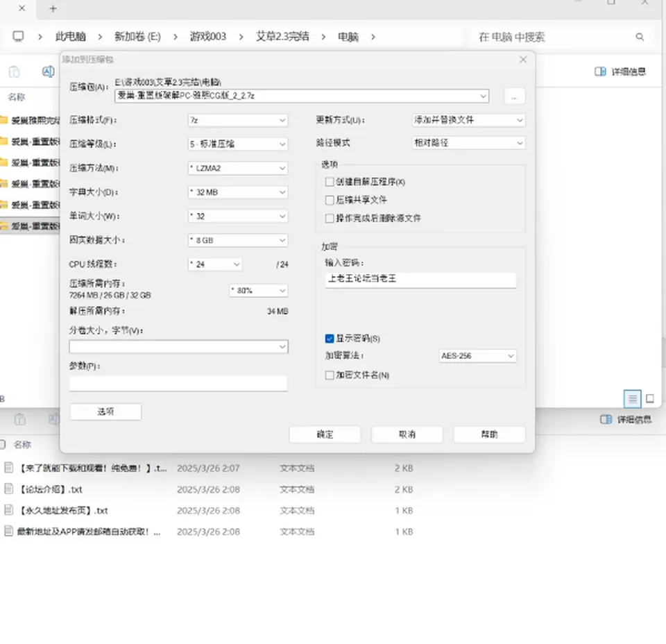Screen dimensions: 666x644
Task: Open the 更新方式 dropdown
Action: coord(468,120)
